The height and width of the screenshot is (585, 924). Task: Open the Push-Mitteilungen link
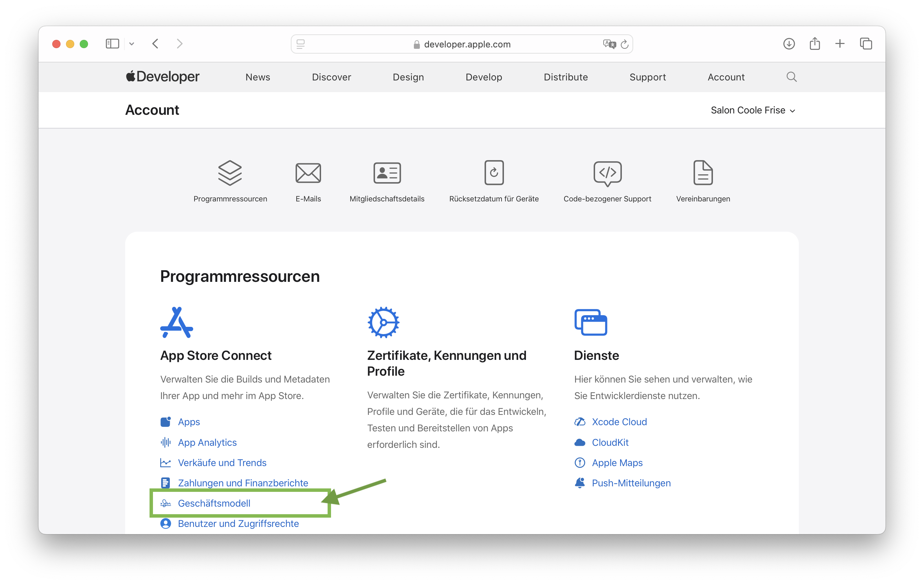tap(631, 483)
